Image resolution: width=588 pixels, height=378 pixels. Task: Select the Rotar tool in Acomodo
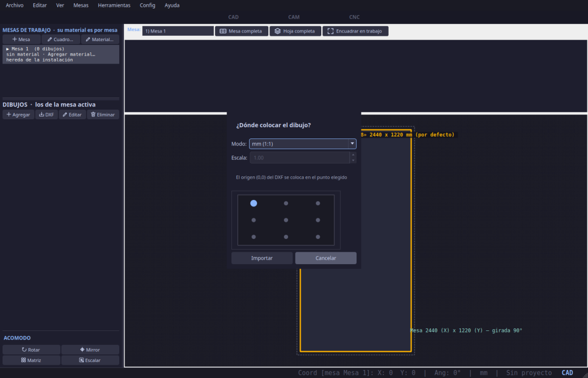click(x=32, y=350)
